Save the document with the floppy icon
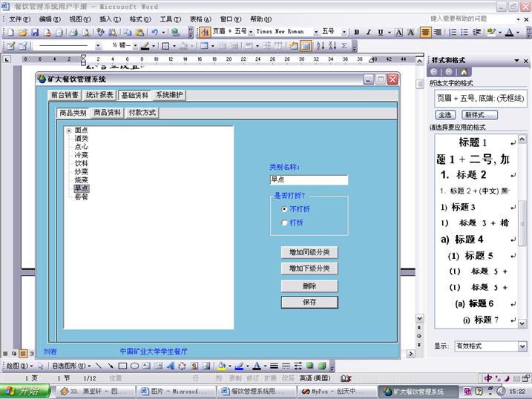532x399 pixels. click(x=35, y=32)
